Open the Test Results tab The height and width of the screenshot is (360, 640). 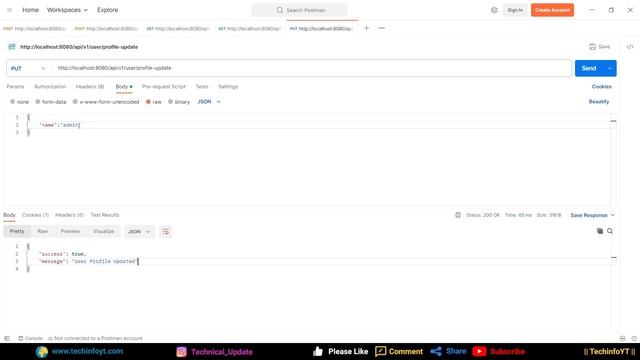pyautogui.click(x=104, y=215)
